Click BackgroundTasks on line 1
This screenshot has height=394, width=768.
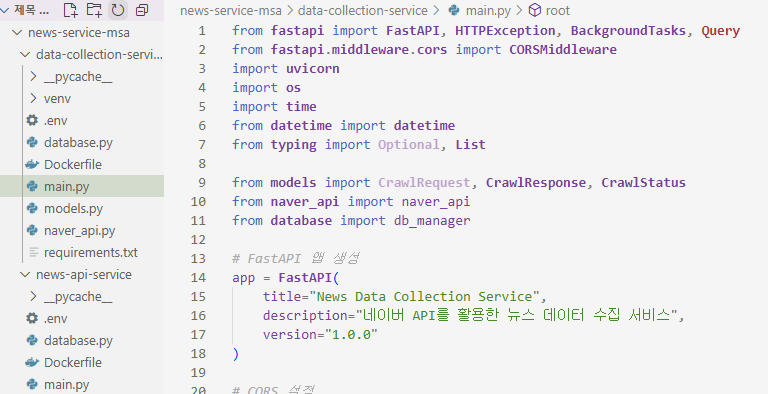point(628,31)
